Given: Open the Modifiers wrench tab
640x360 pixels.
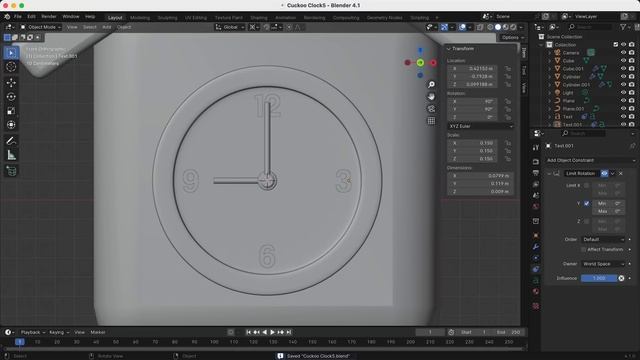Looking at the screenshot, I should point(536,247).
